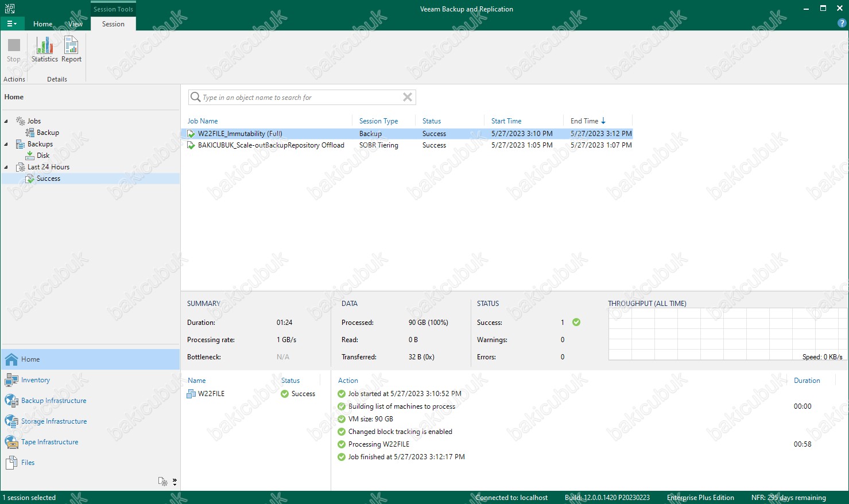Sort by Session Type column

(378, 121)
